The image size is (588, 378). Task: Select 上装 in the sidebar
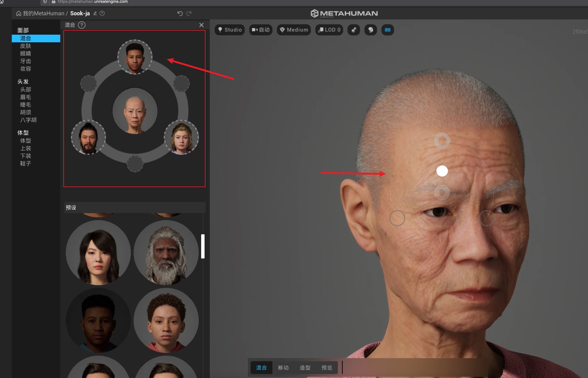[x=25, y=148]
